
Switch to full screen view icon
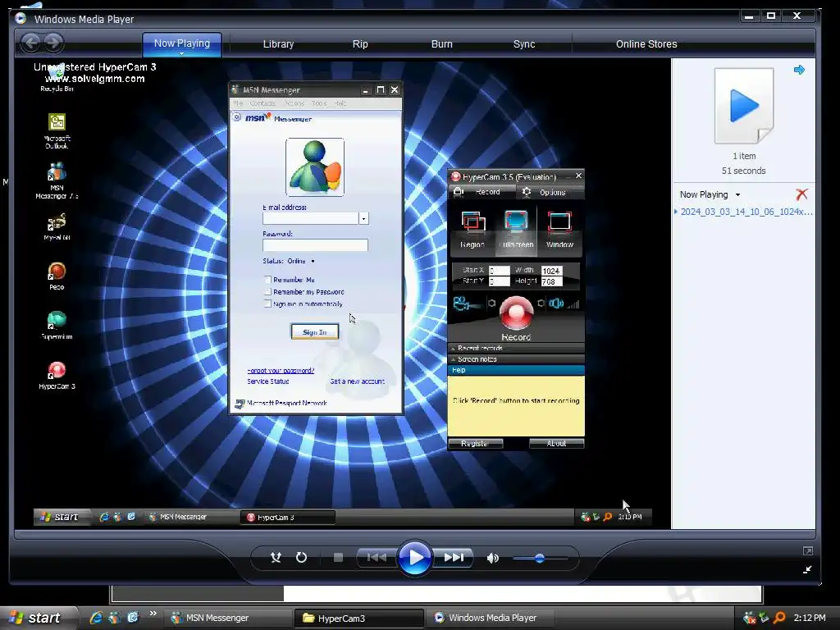point(808,550)
